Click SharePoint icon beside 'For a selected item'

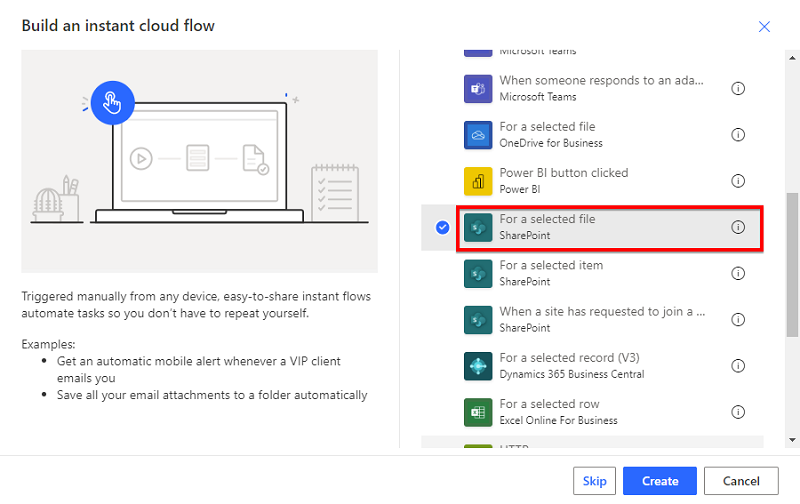[478, 273]
